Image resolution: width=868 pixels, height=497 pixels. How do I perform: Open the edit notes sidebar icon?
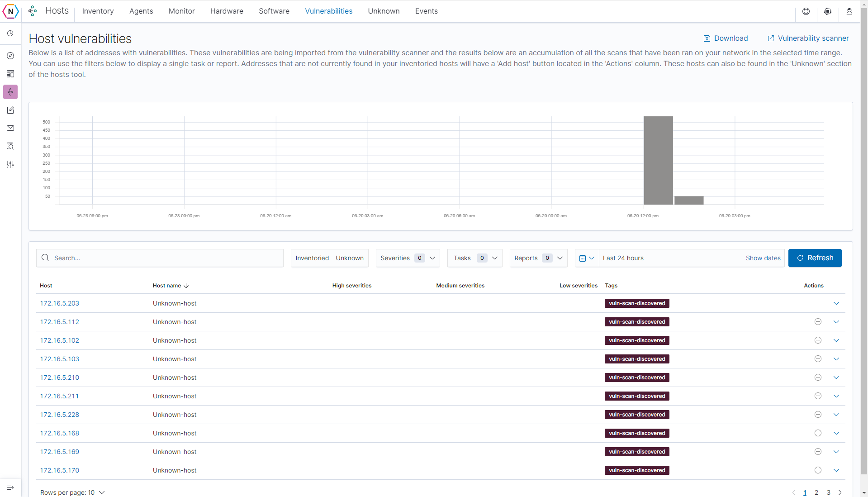[x=10, y=110]
